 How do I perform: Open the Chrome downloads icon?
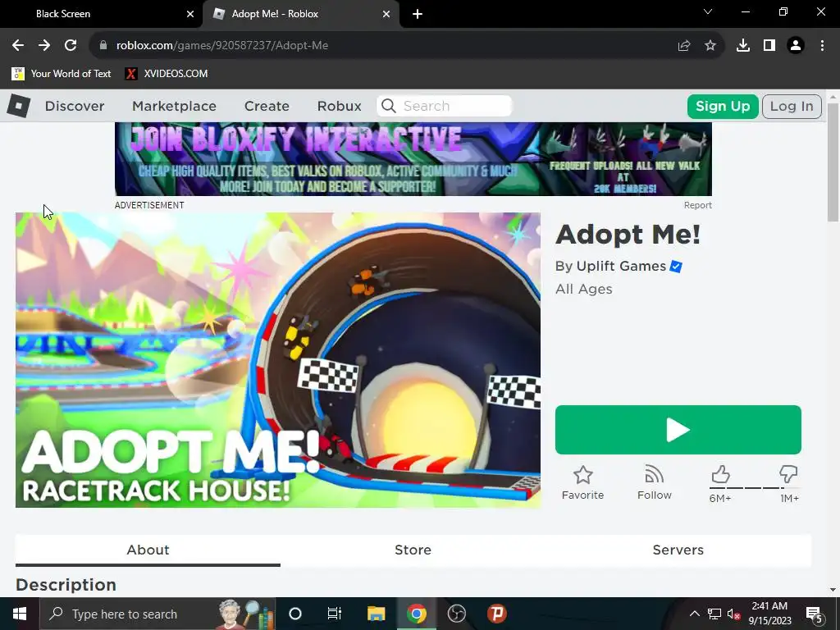(x=743, y=46)
